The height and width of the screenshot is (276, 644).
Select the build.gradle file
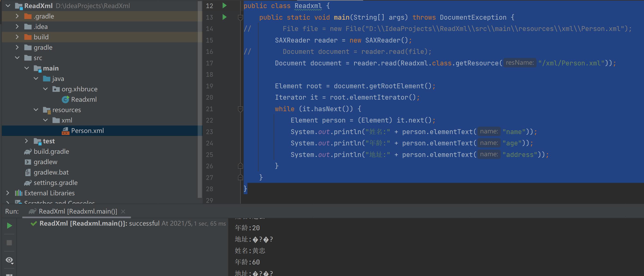point(51,151)
